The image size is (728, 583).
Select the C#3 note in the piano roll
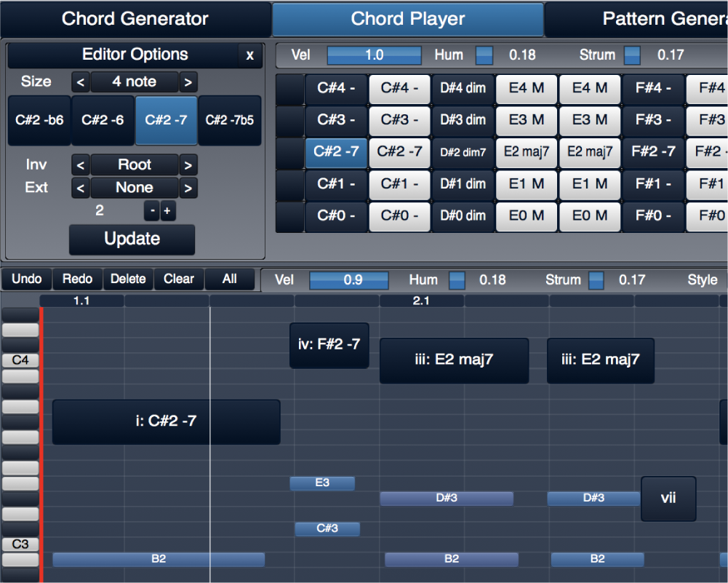click(327, 529)
